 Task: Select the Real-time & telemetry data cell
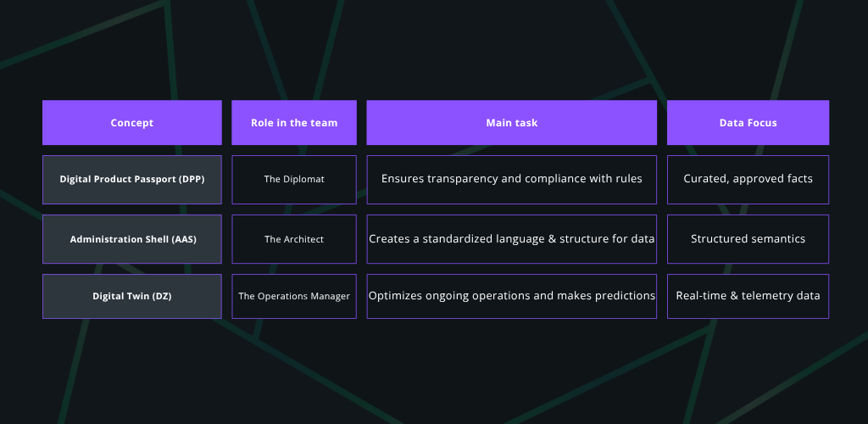(748, 296)
